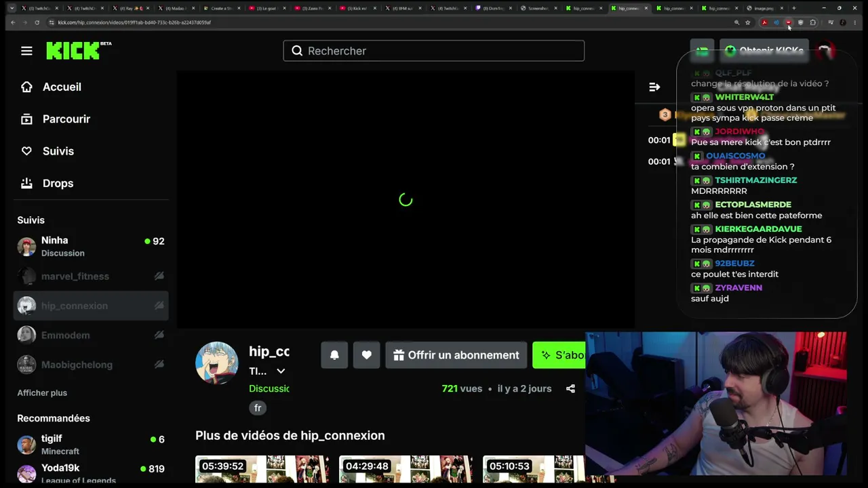
Task: Open the browser extensions puzzle icon
Action: point(813,22)
